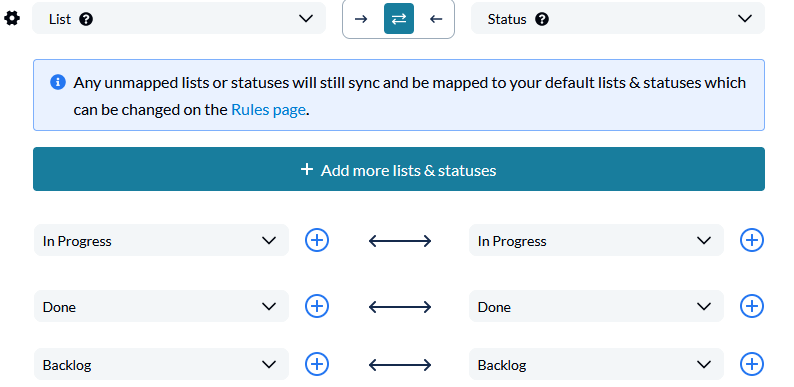Open the Done list dropdown
794x387 pixels.
click(161, 306)
